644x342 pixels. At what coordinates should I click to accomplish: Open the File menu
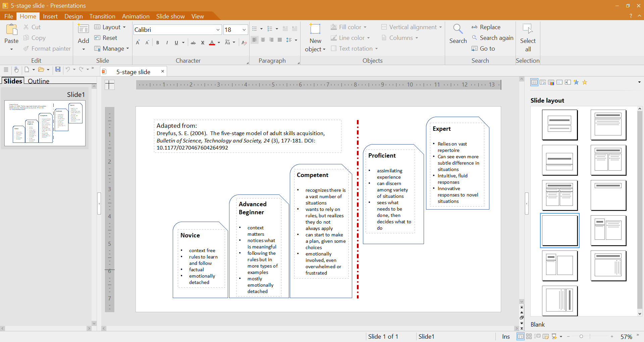coord(9,16)
